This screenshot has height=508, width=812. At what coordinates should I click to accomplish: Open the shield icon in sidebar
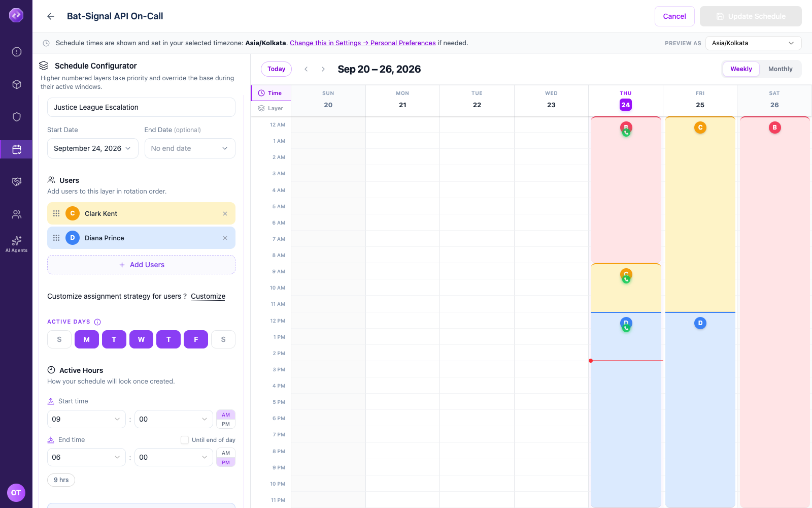pyautogui.click(x=16, y=117)
